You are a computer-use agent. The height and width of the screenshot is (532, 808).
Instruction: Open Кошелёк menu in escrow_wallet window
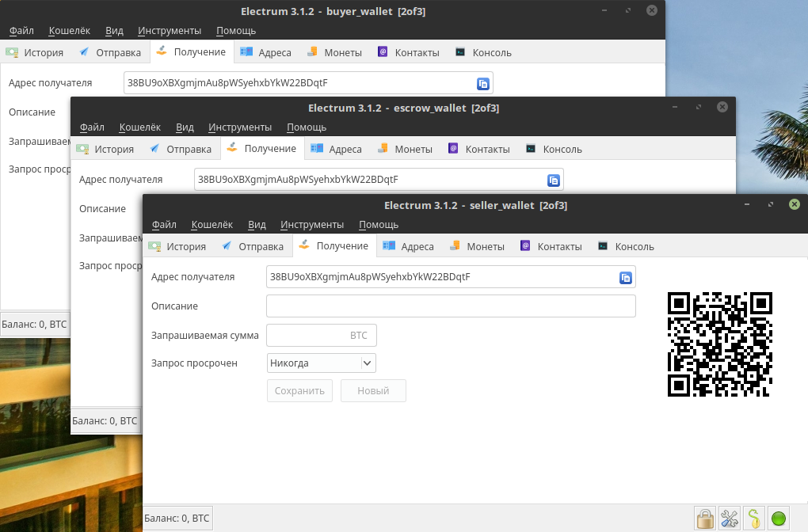point(139,127)
